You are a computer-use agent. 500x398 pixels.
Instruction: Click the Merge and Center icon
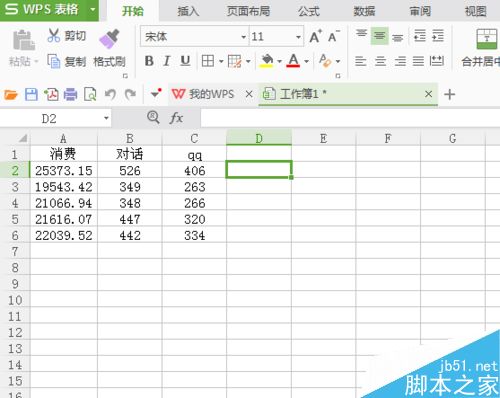[x=487, y=39]
